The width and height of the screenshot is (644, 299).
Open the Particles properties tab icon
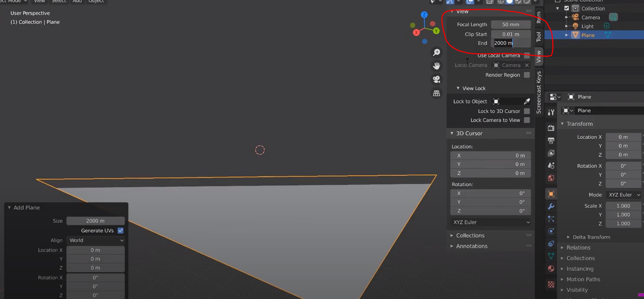(551, 219)
